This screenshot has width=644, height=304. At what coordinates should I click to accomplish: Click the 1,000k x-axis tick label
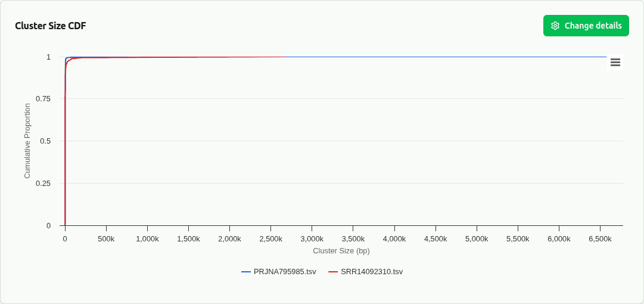tap(147, 238)
